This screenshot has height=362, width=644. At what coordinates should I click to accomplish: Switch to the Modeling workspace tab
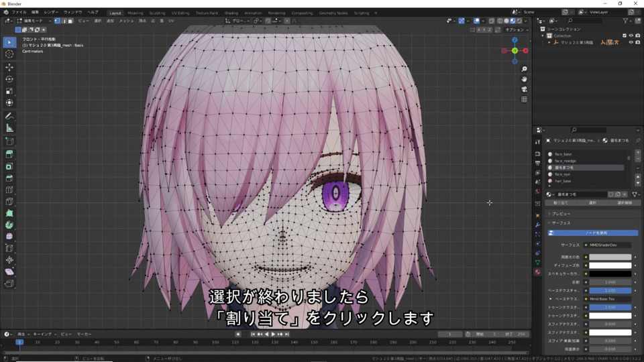[135, 13]
